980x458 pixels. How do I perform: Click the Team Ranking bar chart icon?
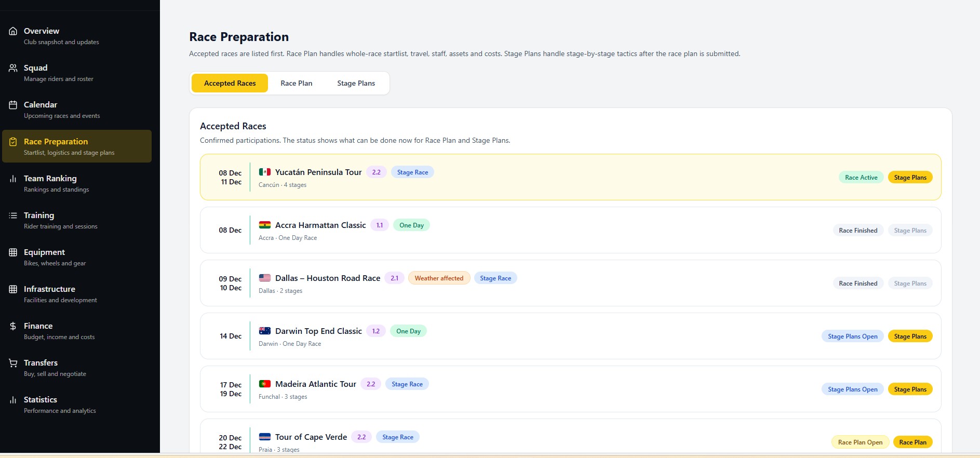13,179
